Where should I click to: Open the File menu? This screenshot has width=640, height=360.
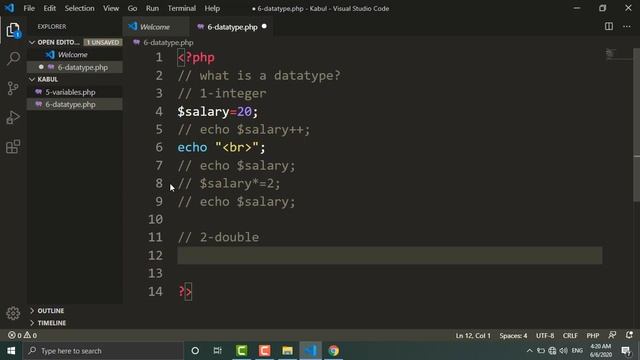[x=29, y=8]
